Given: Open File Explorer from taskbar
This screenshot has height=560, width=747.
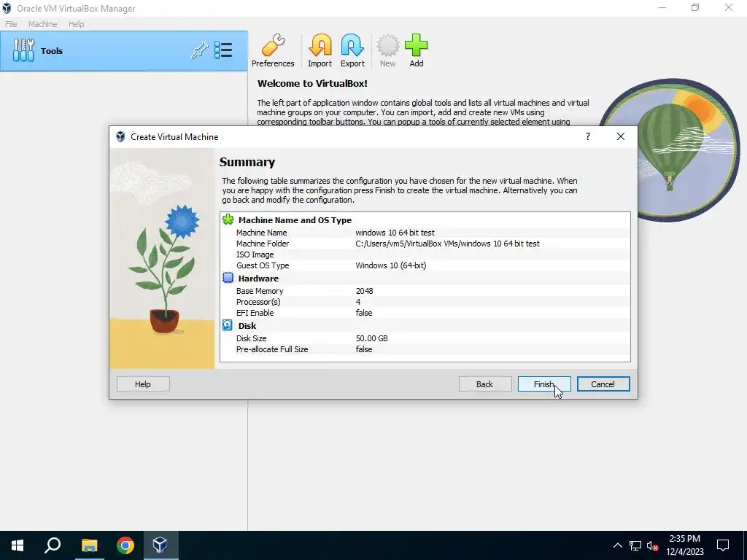Looking at the screenshot, I should click(x=89, y=545).
